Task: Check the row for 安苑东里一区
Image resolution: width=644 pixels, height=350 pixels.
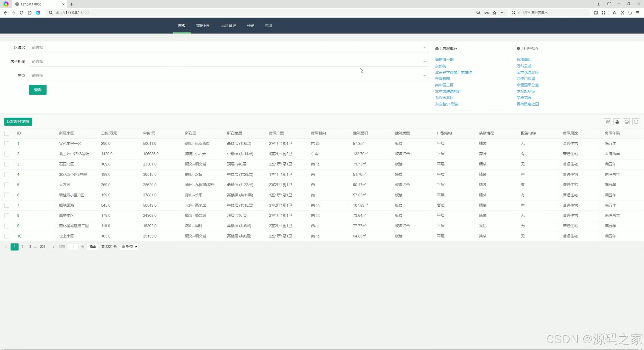Action: point(6,144)
